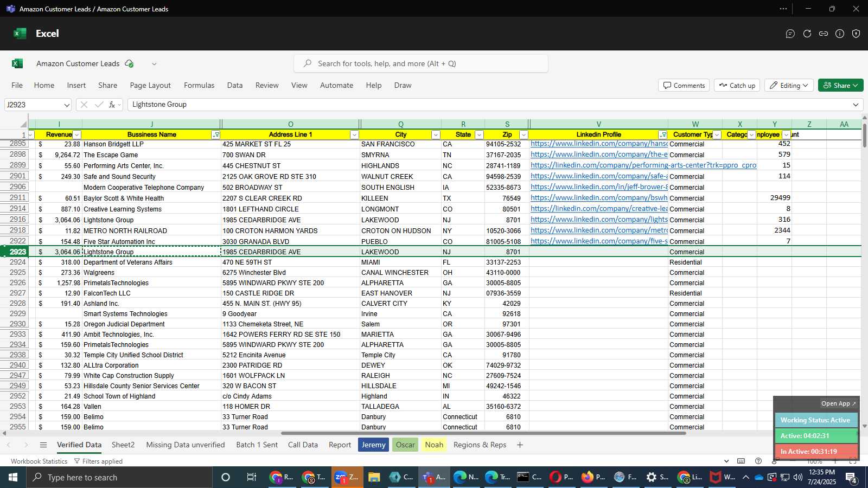The image size is (868, 488).
Task: Go to next sheet arrow
Action: point(25,445)
